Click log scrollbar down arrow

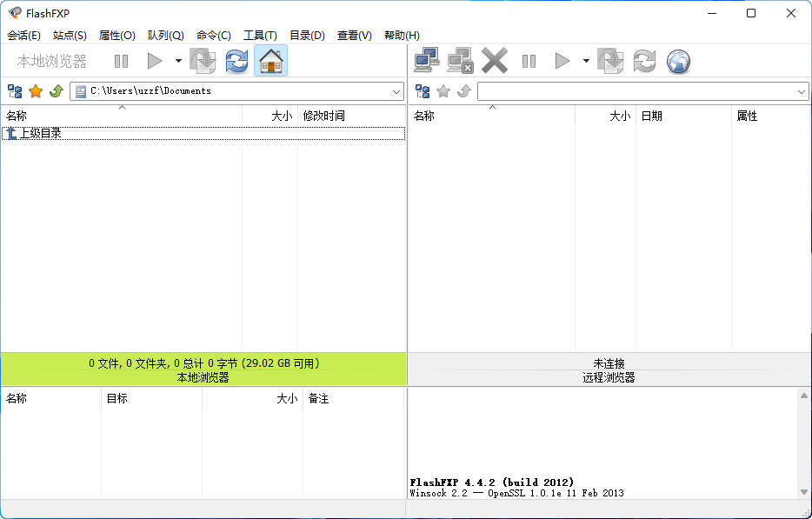click(803, 492)
